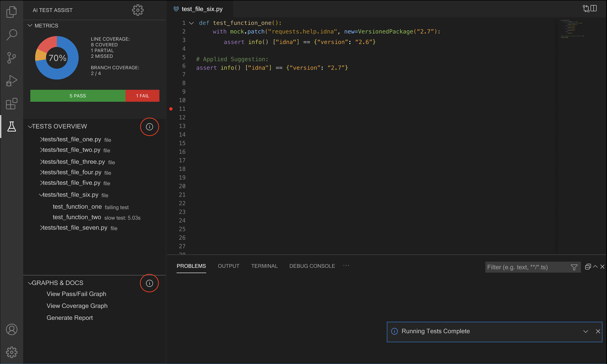This screenshot has height=364, width=607.
Task: Open AI Test Assist settings gear
Action: pos(138,10)
